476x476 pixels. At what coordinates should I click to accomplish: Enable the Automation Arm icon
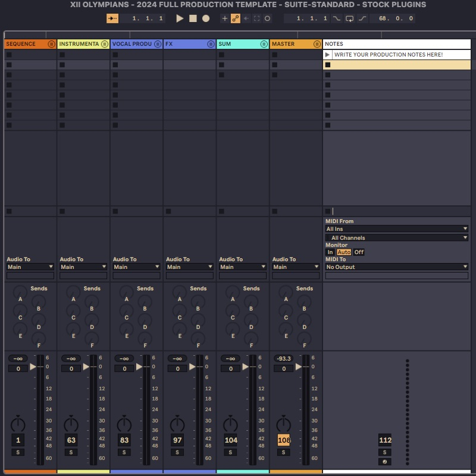click(235, 18)
